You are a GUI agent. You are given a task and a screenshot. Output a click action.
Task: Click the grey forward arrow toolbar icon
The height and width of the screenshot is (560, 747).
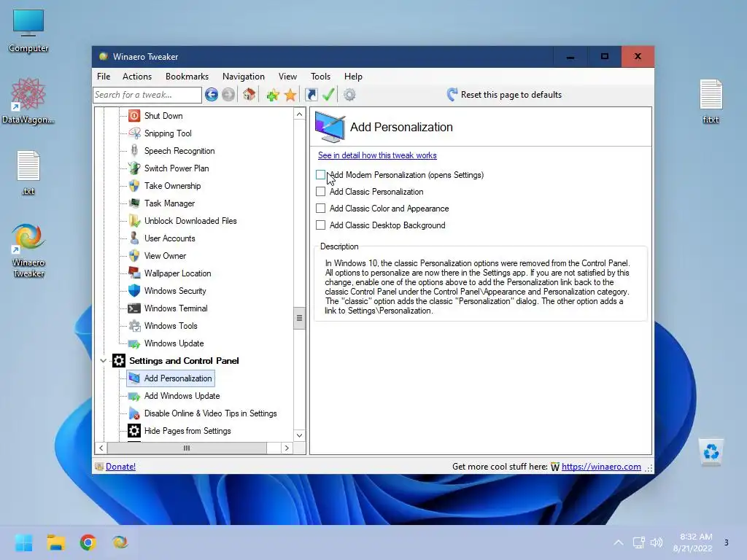point(228,95)
